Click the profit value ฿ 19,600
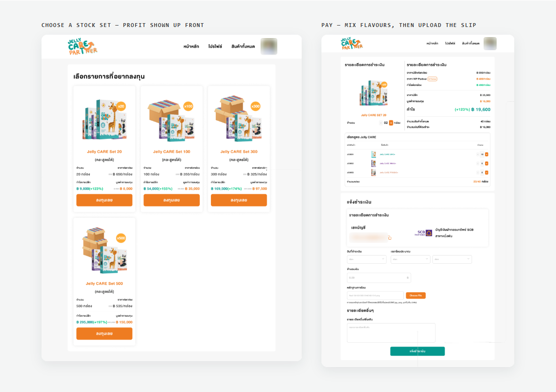 click(x=481, y=109)
